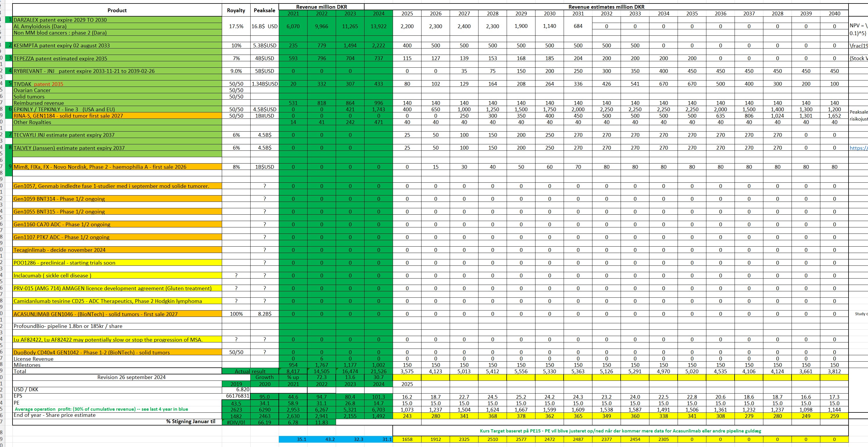Select the Gen1055 BNT315 product cell
This screenshot has height=447, width=868.
117,212
